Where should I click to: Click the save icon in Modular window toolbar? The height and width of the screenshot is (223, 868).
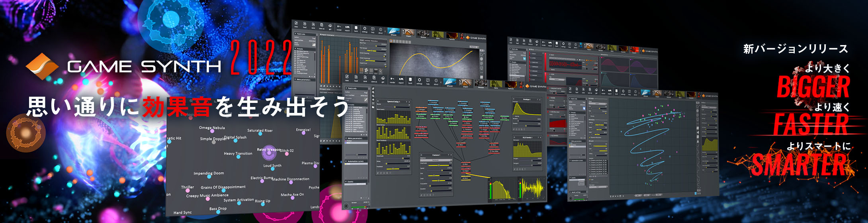coord(365,77)
